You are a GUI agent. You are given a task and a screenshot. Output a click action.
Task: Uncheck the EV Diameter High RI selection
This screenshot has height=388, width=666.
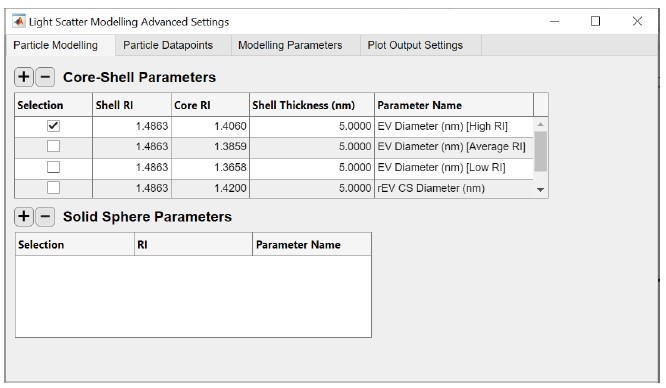click(54, 126)
